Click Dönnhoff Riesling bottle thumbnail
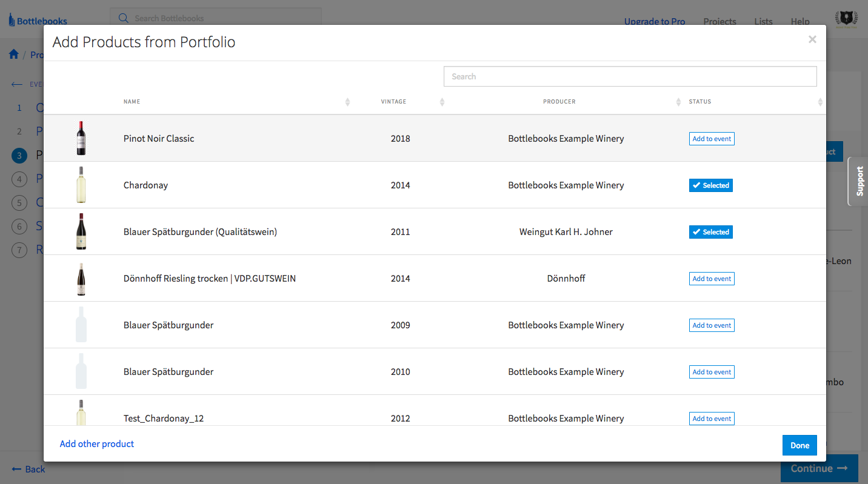This screenshot has width=868, height=484. pyautogui.click(x=81, y=279)
